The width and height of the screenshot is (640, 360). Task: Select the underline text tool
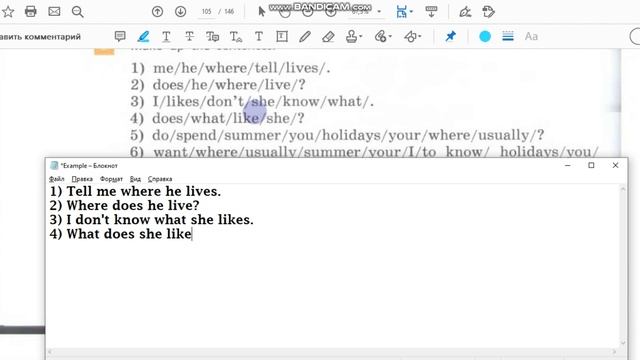166,37
